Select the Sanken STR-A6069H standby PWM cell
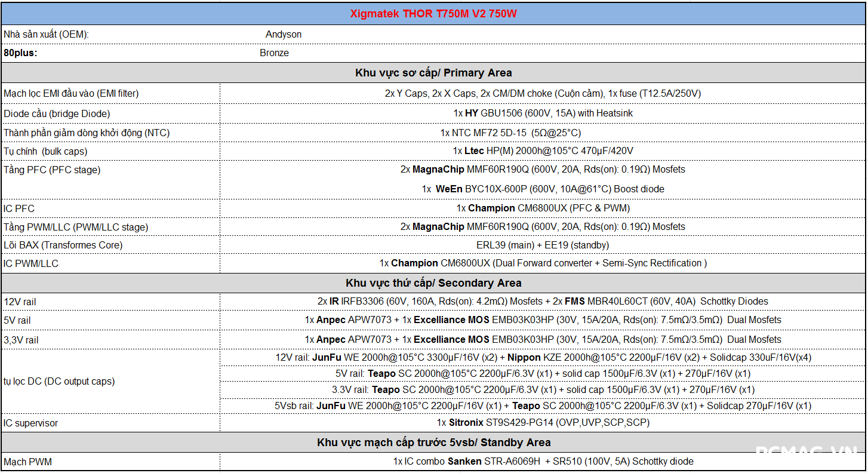This screenshot has height=473, width=868. 543,461
